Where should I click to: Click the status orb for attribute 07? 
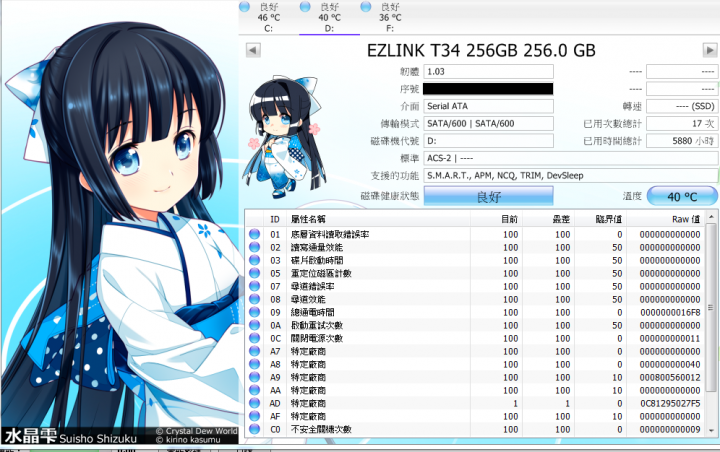pyautogui.click(x=254, y=286)
